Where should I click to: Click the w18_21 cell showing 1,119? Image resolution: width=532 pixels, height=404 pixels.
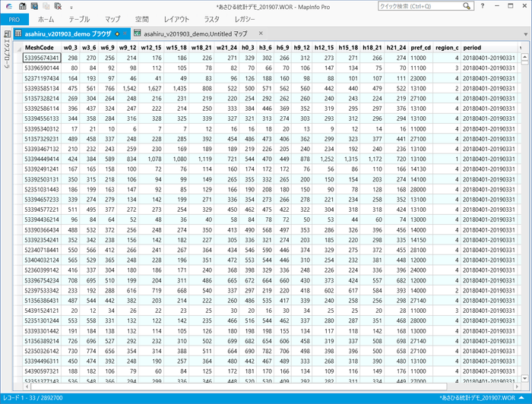[201, 159]
